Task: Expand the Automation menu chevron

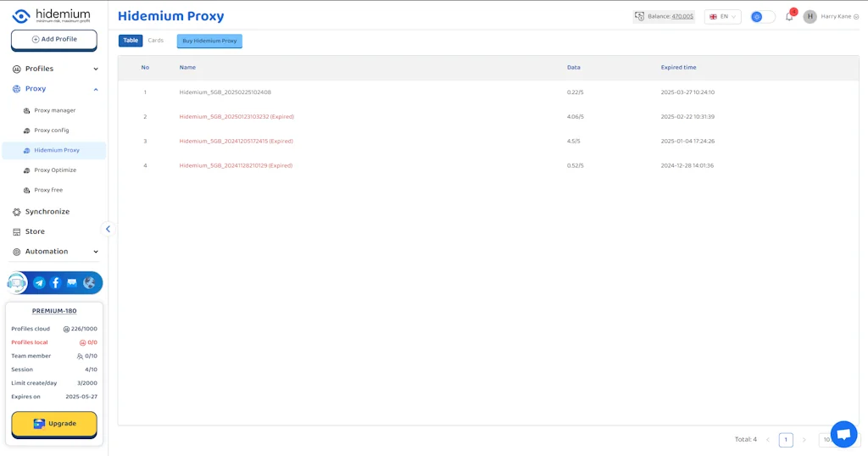Action: click(96, 252)
